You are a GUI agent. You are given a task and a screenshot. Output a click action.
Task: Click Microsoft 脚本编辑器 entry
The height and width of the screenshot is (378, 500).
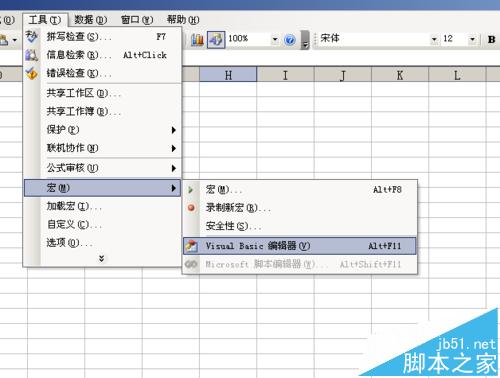pos(300,264)
